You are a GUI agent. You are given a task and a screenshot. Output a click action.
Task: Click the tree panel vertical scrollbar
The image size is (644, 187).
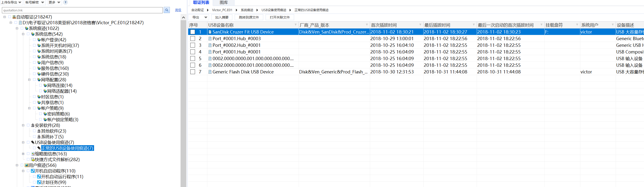(x=183, y=100)
